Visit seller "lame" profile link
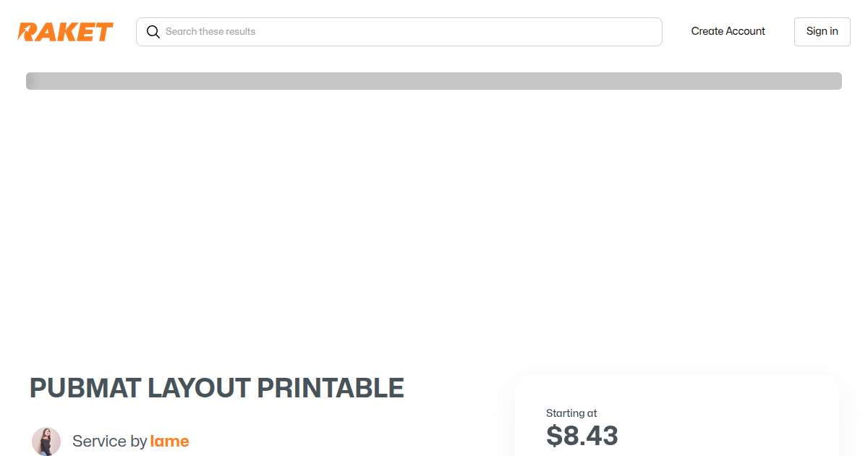 tap(169, 441)
